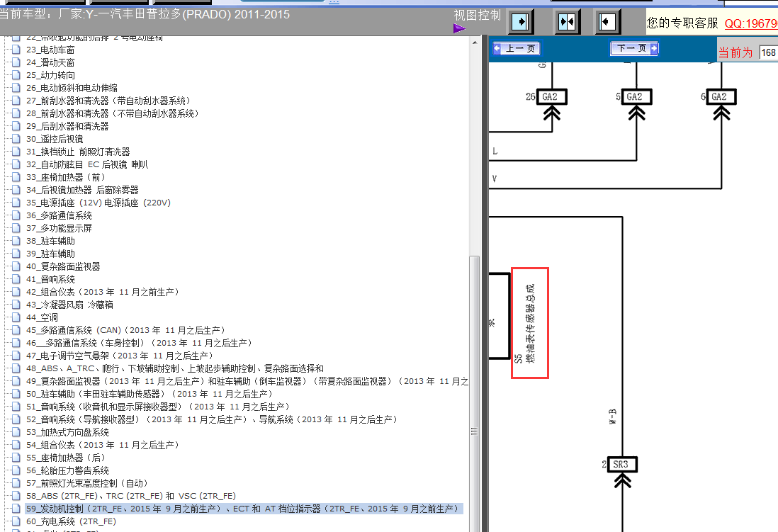The height and width of the screenshot is (532, 778).
Task: Select 35_电源插座 (12V) entry
Action: click(x=98, y=203)
